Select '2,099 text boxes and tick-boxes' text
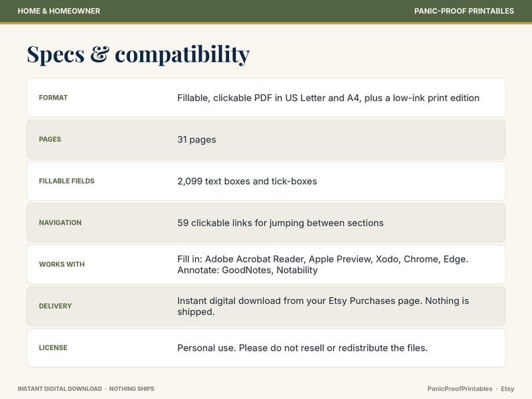Viewport: 532px width, 399px height. click(x=247, y=181)
